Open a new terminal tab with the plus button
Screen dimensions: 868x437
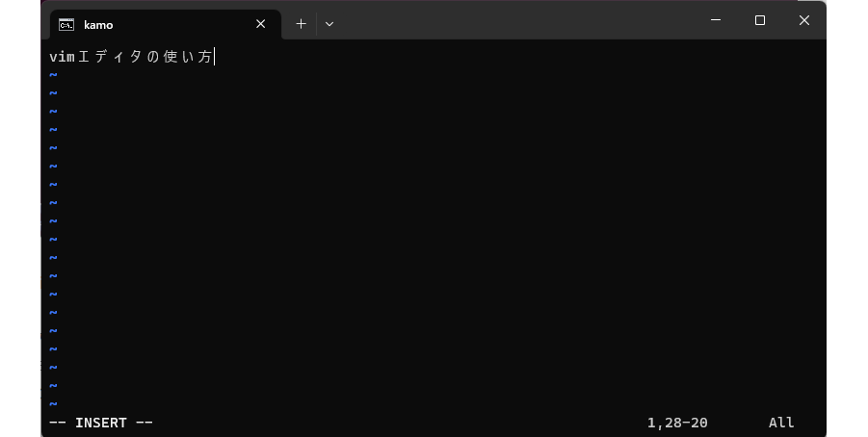tap(301, 24)
